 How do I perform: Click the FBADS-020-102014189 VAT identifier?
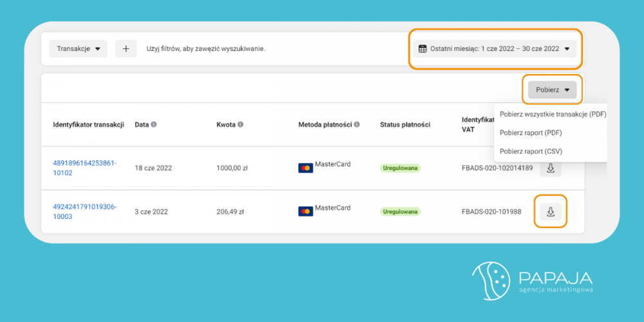[x=497, y=168]
